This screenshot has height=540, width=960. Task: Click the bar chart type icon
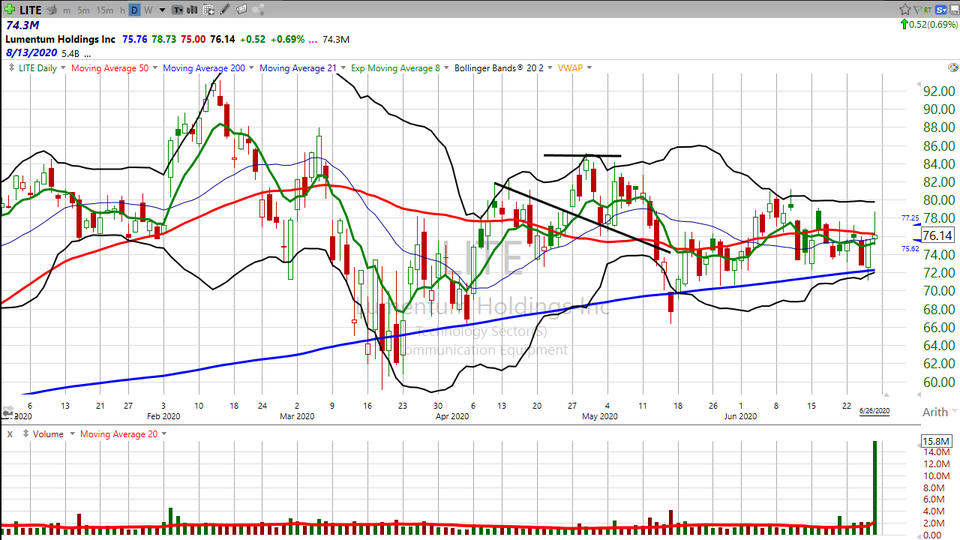[x=192, y=10]
